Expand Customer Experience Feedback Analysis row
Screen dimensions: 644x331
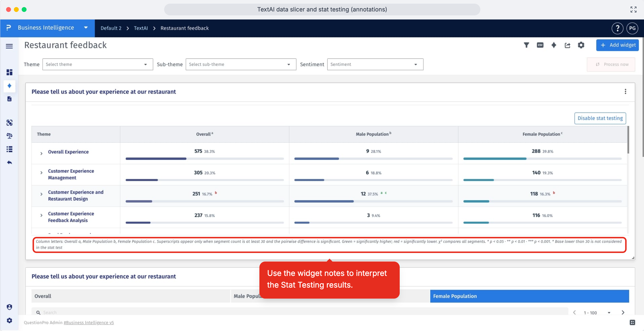41,215
